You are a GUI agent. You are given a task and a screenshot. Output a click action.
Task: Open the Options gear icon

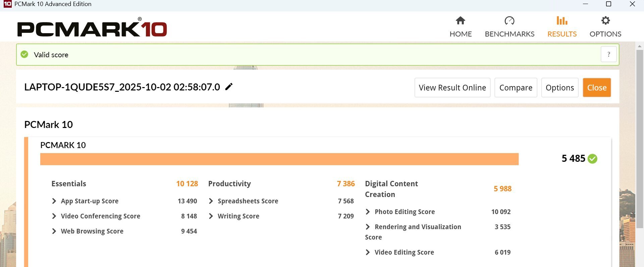point(605,21)
